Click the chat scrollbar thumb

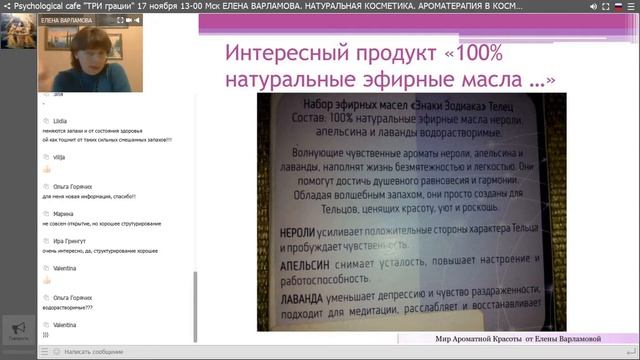195,307
